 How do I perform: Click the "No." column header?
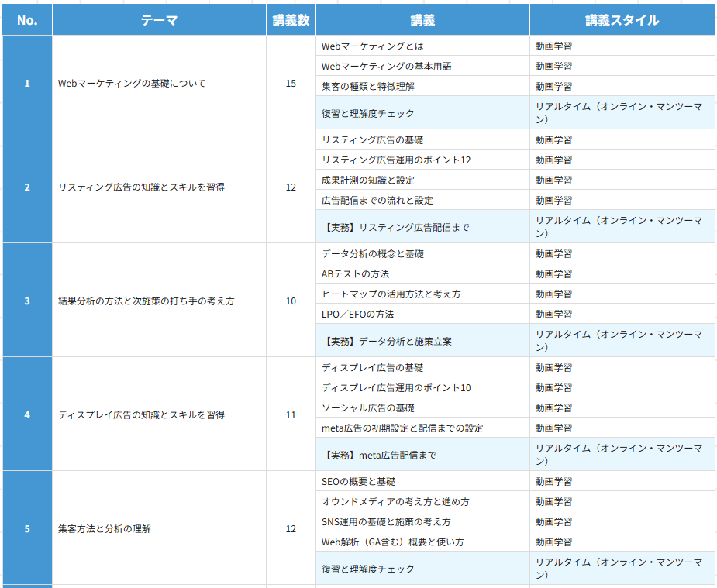(27, 20)
